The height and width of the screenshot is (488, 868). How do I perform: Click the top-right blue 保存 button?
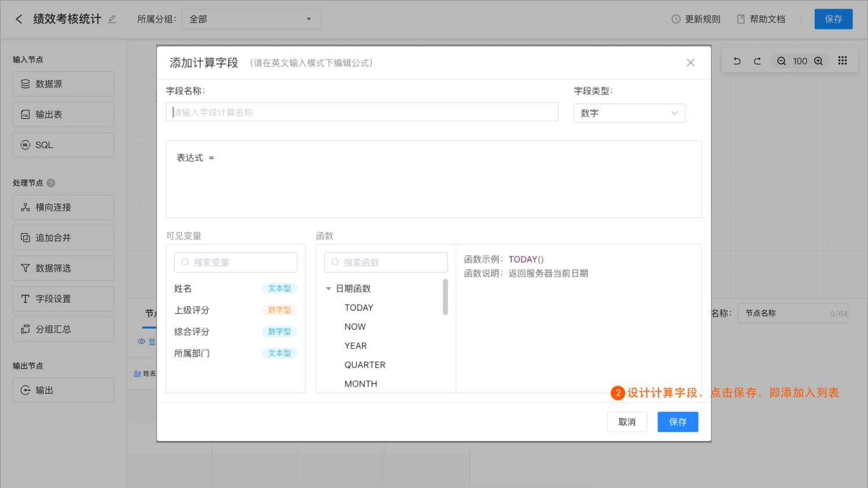[x=833, y=19]
